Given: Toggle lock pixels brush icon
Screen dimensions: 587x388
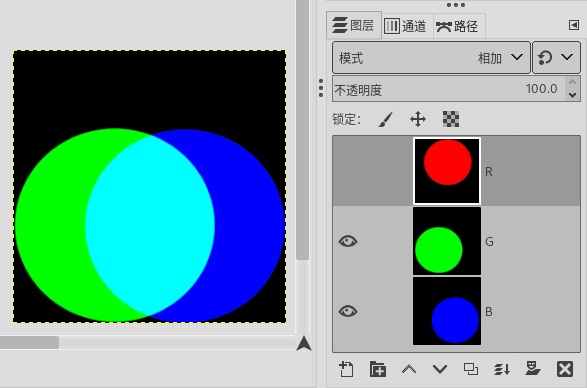Looking at the screenshot, I should click(x=385, y=119).
